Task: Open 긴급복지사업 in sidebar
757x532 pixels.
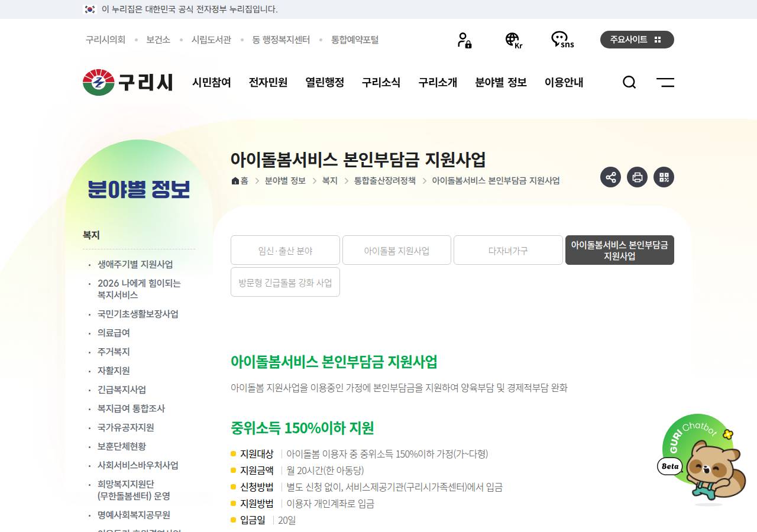Action: click(122, 390)
